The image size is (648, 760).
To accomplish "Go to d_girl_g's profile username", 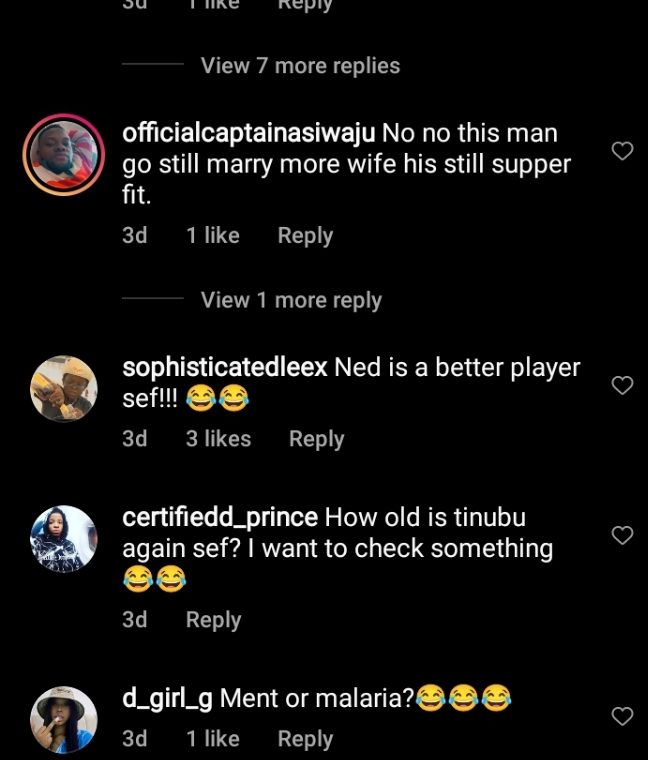I will point(167,698).
